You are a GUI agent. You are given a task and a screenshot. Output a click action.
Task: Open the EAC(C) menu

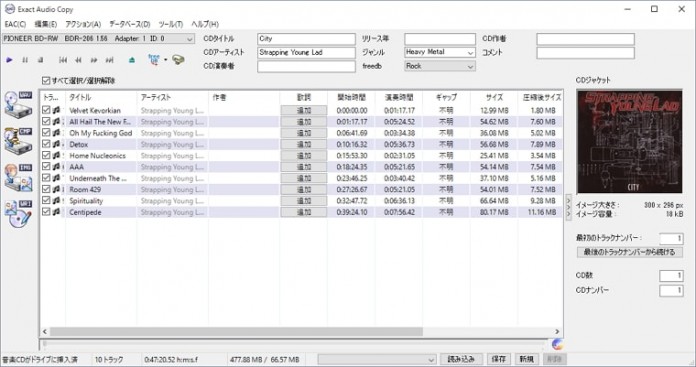tap(16, 24)
